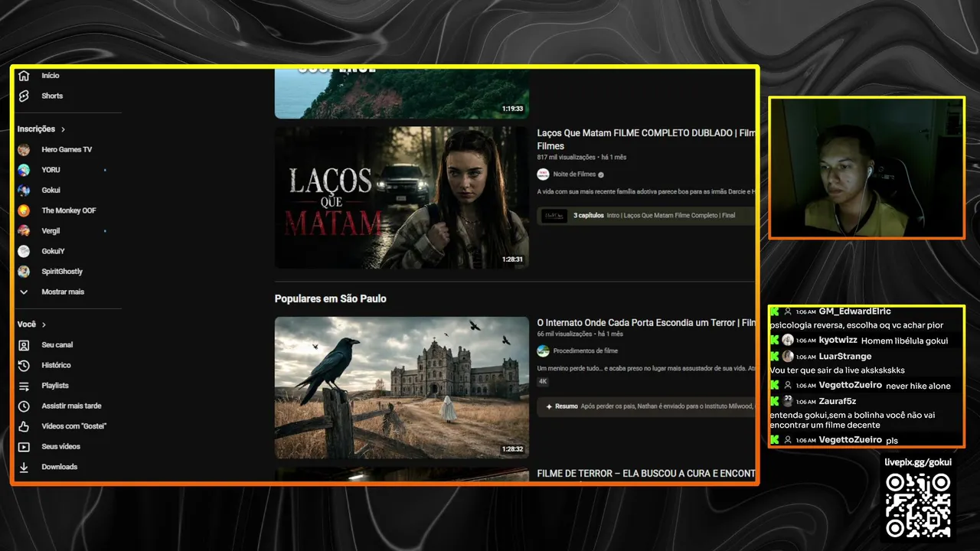This screenshot has height=551, width=980.
Task: Select the GokuiY channel avatar
Action: pos(24,251)
